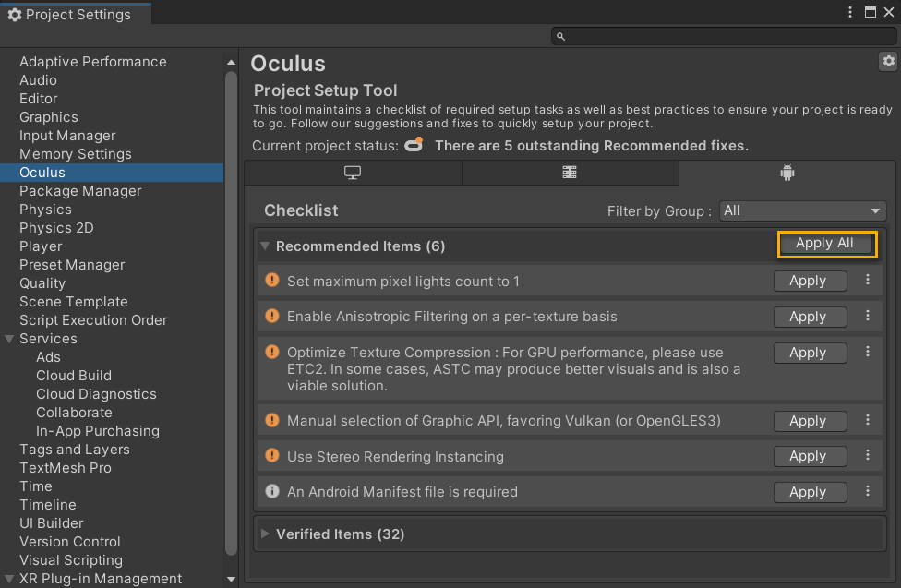Open more options for Android Manifest item
The image size is (901, 588).
coord(868,491)
